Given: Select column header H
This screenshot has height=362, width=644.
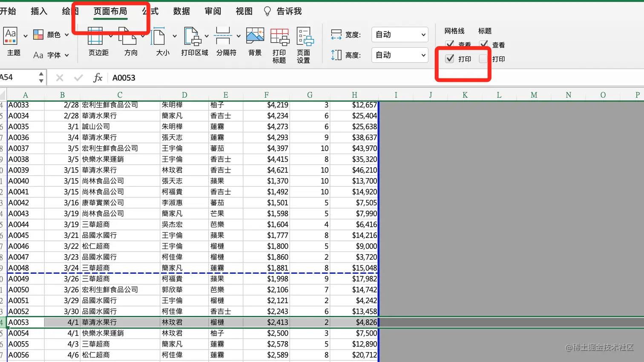Looking at the screenshot, I should point(354,95).
